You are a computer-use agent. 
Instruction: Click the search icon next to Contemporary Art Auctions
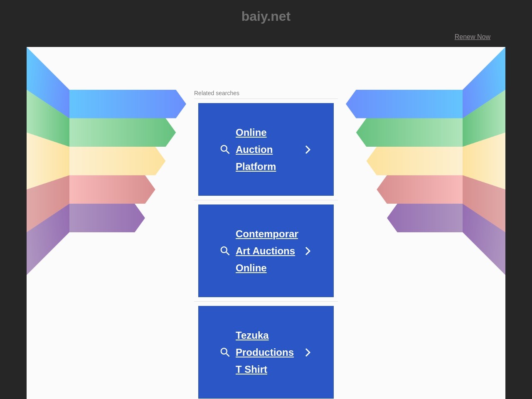pyautogui.click(x=225, y=251)
